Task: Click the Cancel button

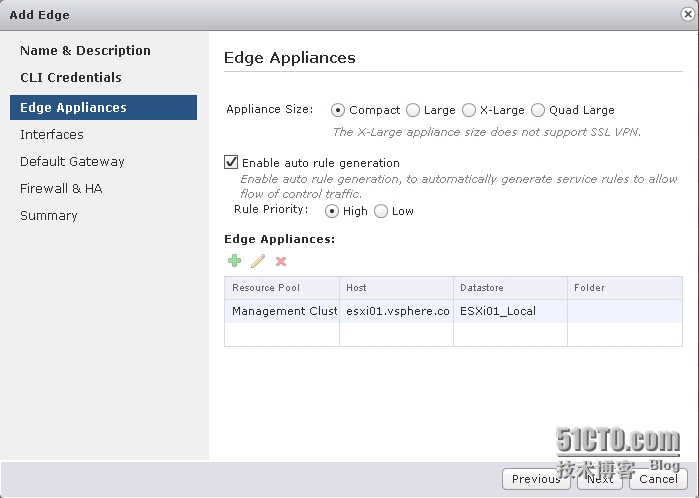Action: [658, 479]
